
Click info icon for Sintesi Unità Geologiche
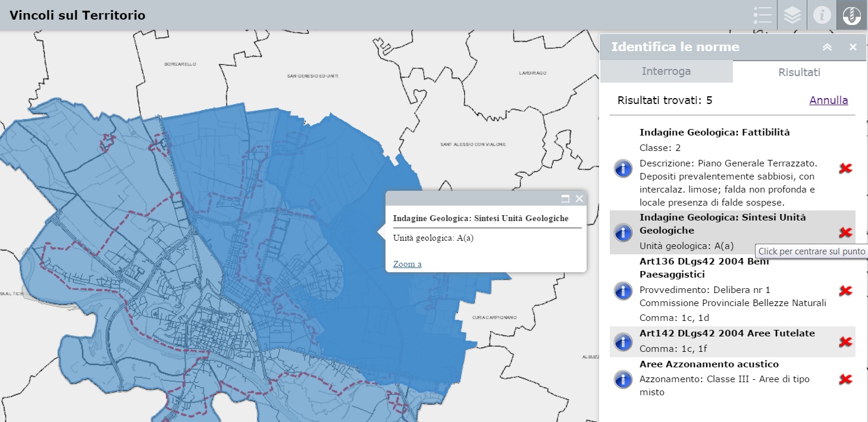tap(623, 232)
